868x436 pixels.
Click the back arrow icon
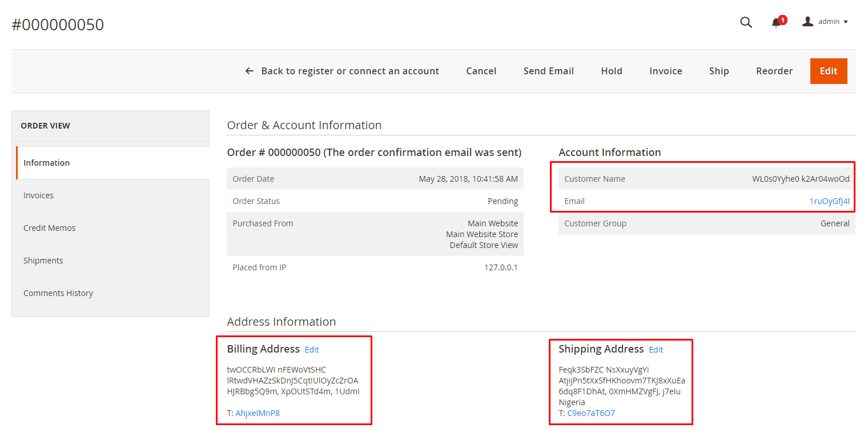pyautogui.click(x=249, y=71)
